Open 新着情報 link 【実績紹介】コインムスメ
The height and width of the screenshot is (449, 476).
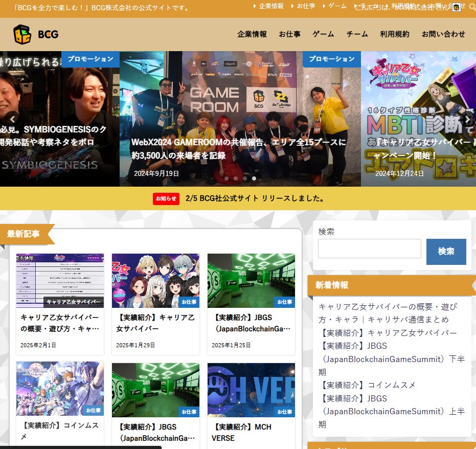pos(367,385)
